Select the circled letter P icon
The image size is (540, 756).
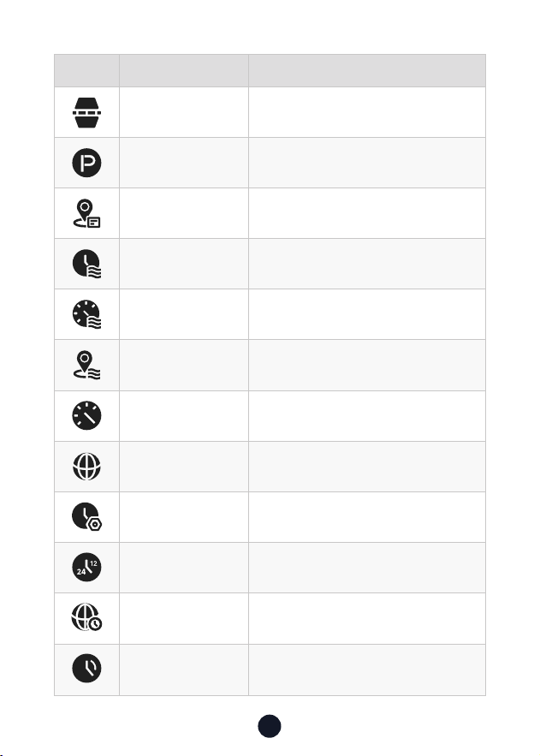coord(86,163)
